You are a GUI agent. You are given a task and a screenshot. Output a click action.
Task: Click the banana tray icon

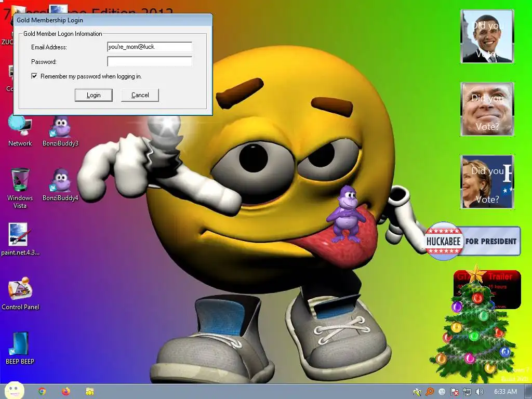point(417,392)
